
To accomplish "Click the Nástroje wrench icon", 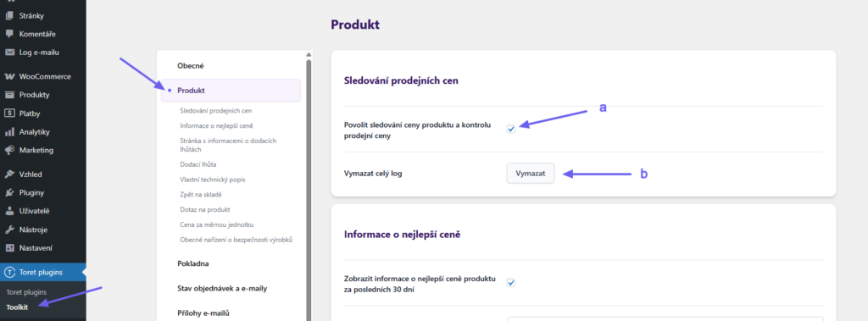I will (8, 230).
